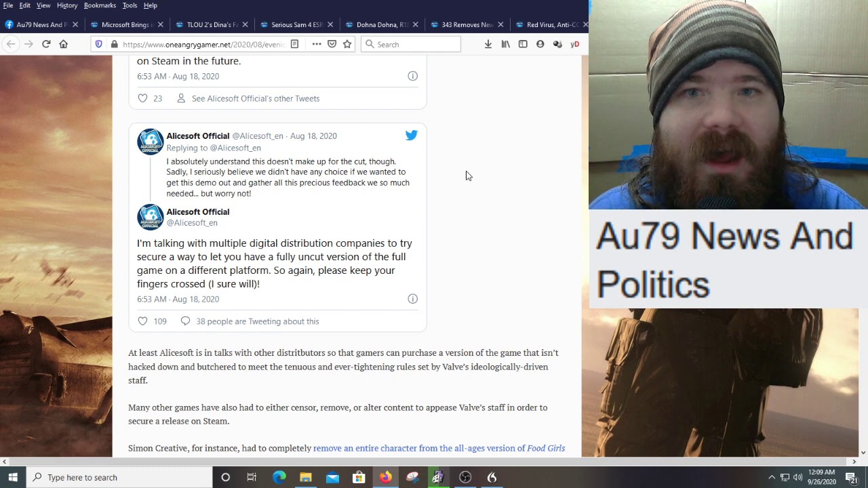Launch Microsoft Edge from the taskbar
Viewport: 868px width, 488px height.
[x=279, y=477]
